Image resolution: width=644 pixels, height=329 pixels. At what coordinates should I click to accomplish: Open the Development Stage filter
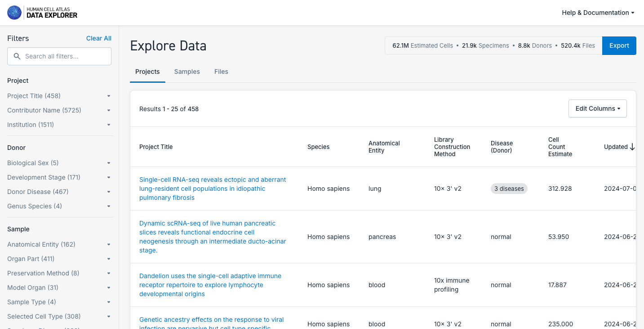[59, 177]
